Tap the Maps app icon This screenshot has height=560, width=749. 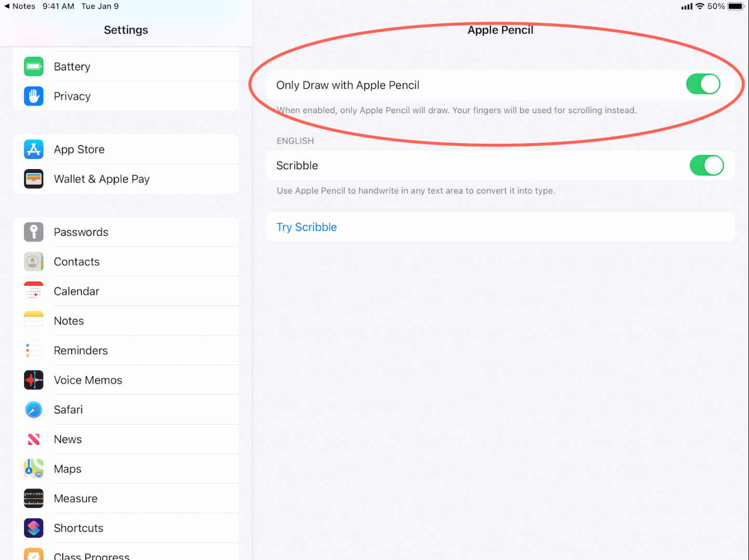34,469
